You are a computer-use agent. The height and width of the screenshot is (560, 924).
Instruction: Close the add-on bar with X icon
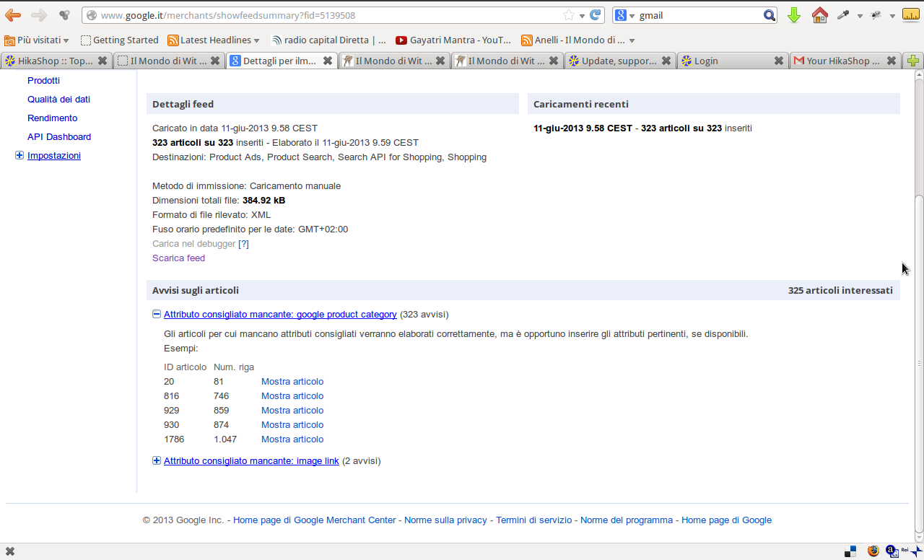tap(10, 551)
